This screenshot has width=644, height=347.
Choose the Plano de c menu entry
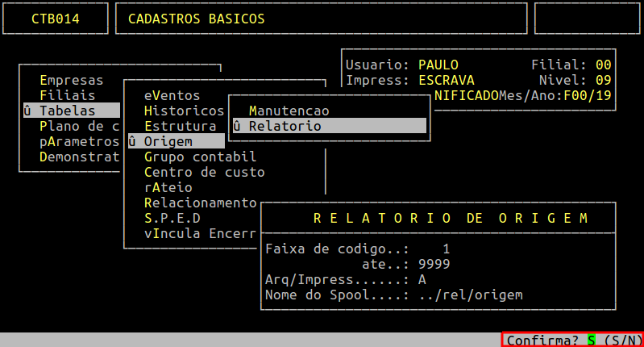79,126
